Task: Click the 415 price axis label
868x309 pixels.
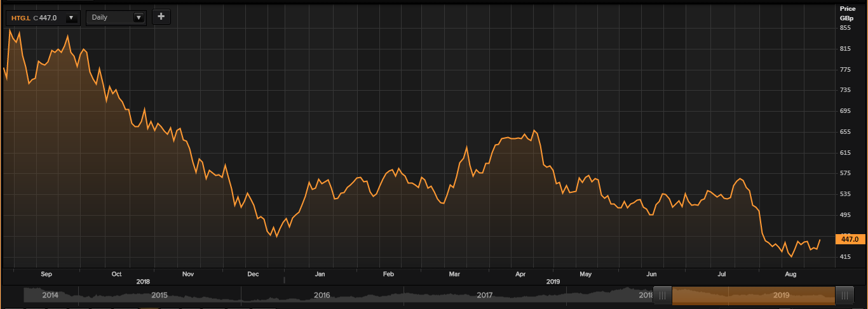Action: (845, 257)
